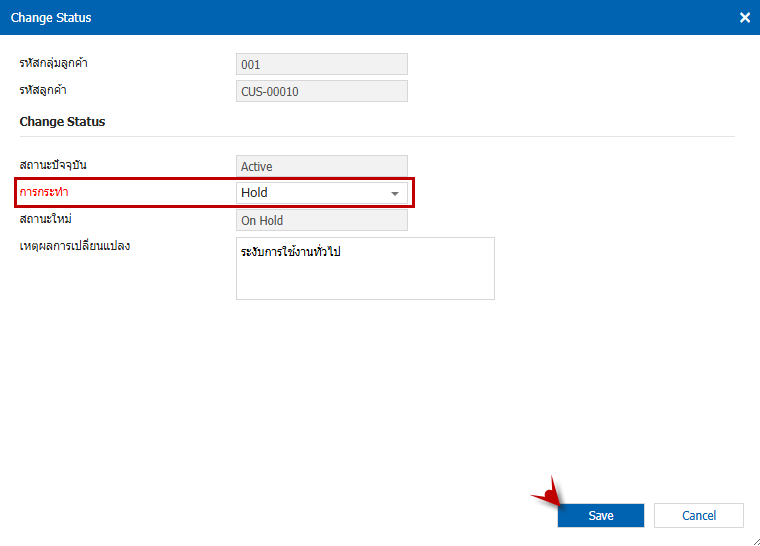Close the Change Status dialog with X
The width and height of the screenshot is (760, 546).
click(744, 18)
